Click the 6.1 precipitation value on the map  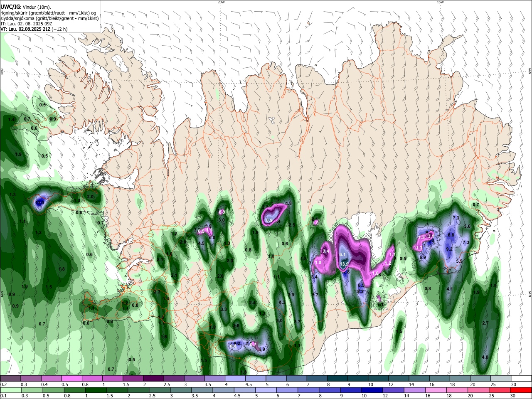(x=343, y=254)
